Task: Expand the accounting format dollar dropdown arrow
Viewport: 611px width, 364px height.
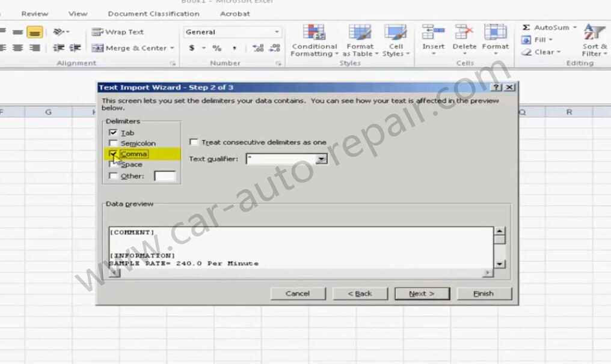Action: click(x=203, y=48)
